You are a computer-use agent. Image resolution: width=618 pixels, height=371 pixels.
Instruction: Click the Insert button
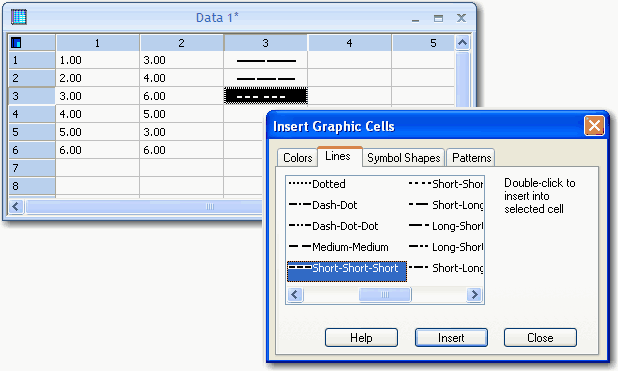tap(451, 338)
